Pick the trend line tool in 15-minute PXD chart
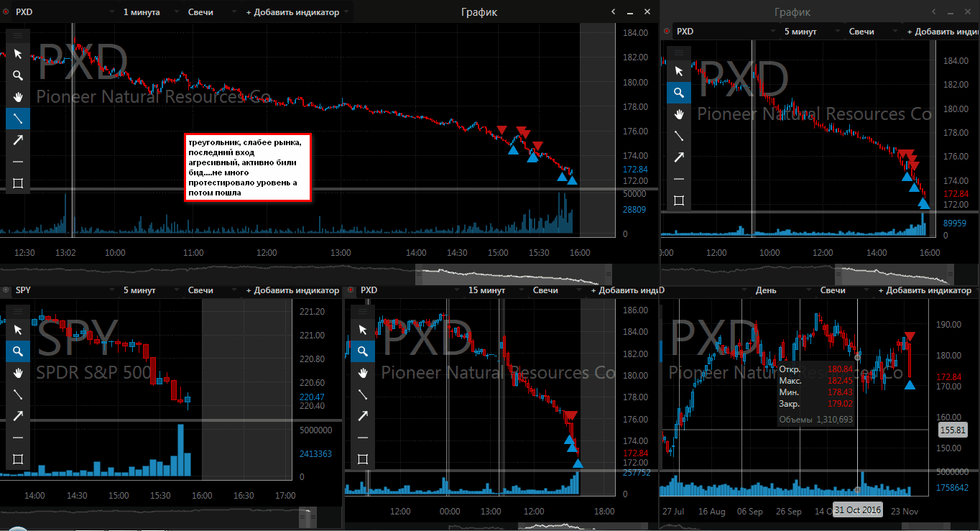The height and width of the screenshot is (531, 980). click(x=363, y=394)
